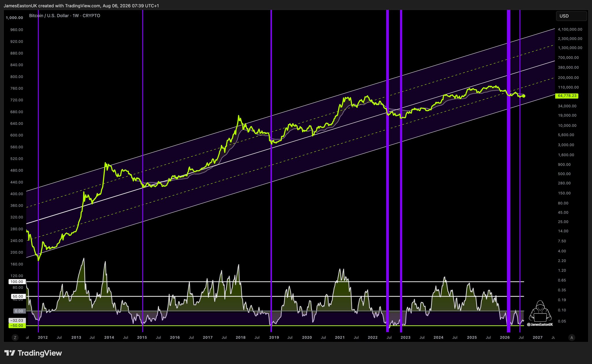Click the 2019 year label on time axis

(x=274, y=337)
